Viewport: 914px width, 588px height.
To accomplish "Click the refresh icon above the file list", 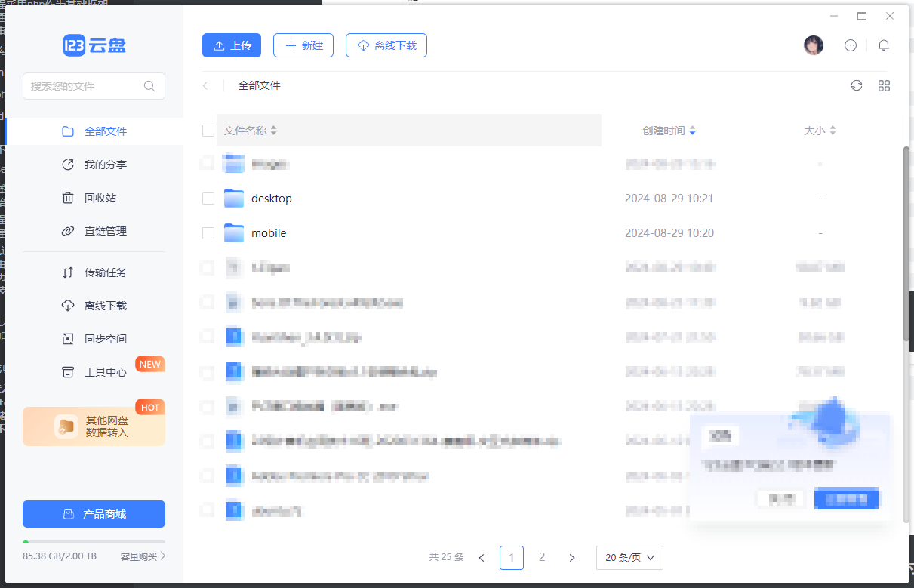I will (856, 85).
